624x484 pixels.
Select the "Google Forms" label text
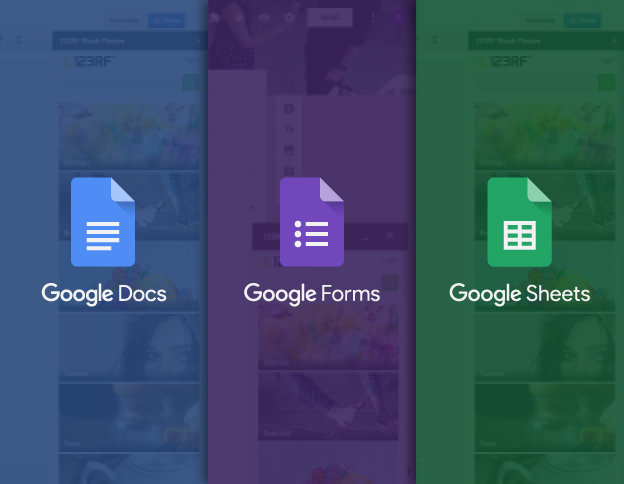click(312, 294)
